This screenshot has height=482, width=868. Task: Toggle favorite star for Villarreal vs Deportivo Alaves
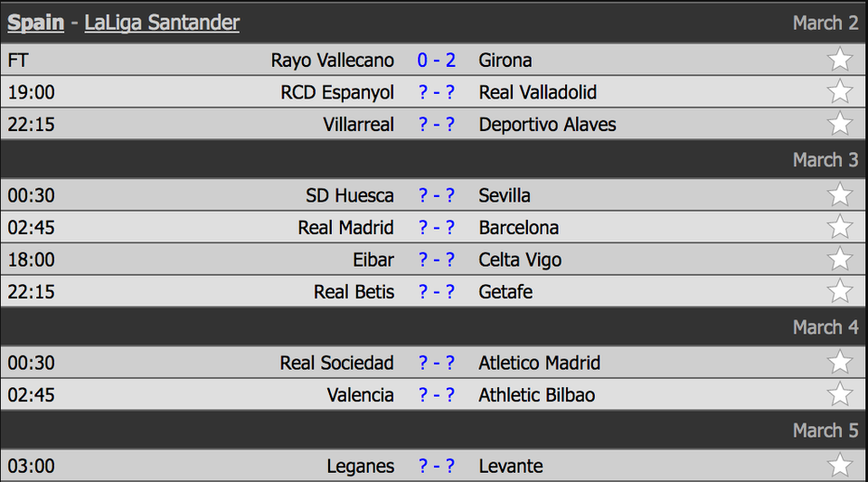click(840, 124)
